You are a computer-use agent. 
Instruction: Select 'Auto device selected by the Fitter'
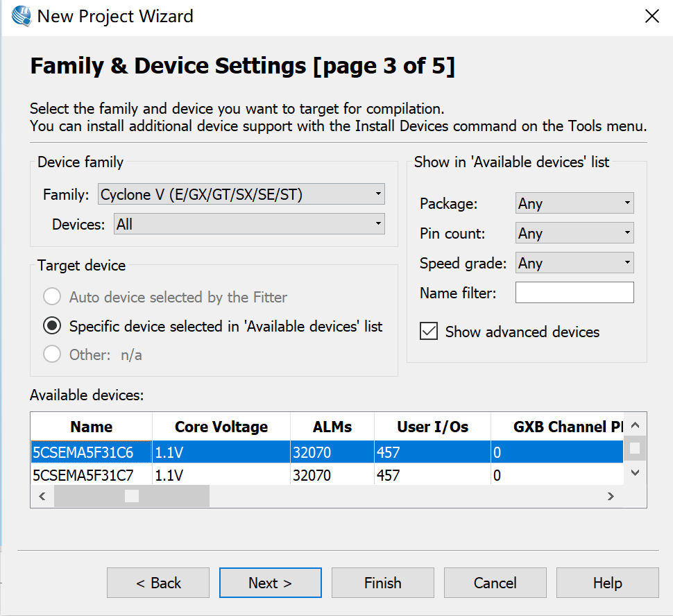pyautogui.click(x=52, y=297)
